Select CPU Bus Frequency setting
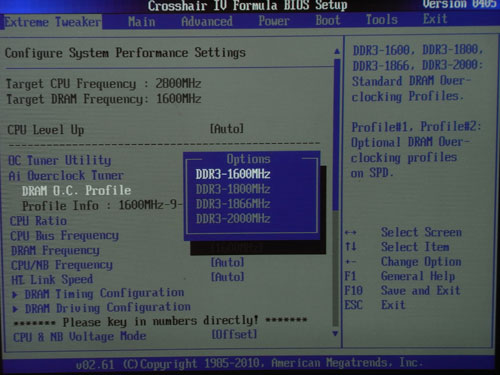The width and height of the screenshot is (500, 375). click(x=64, y=236)
